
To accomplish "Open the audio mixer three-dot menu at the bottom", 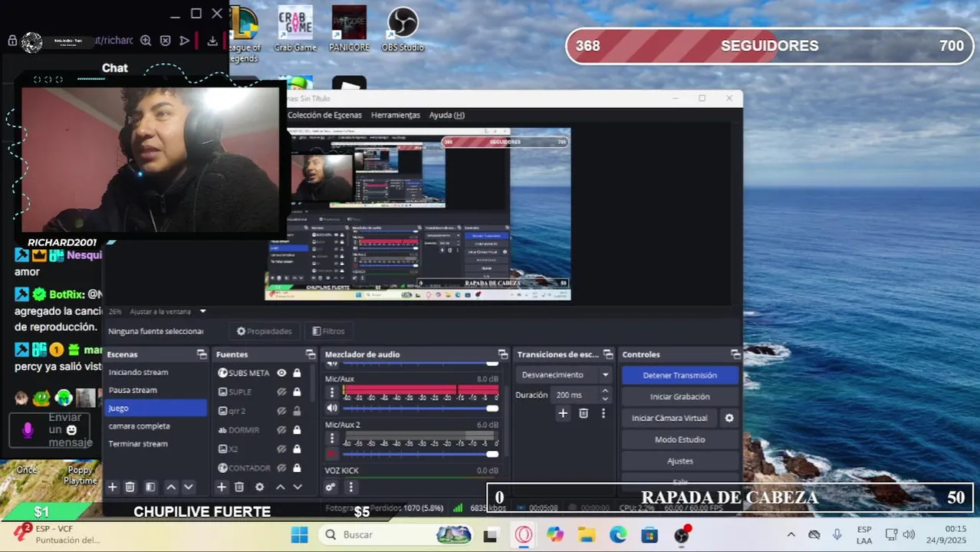I will click(351, 487).
